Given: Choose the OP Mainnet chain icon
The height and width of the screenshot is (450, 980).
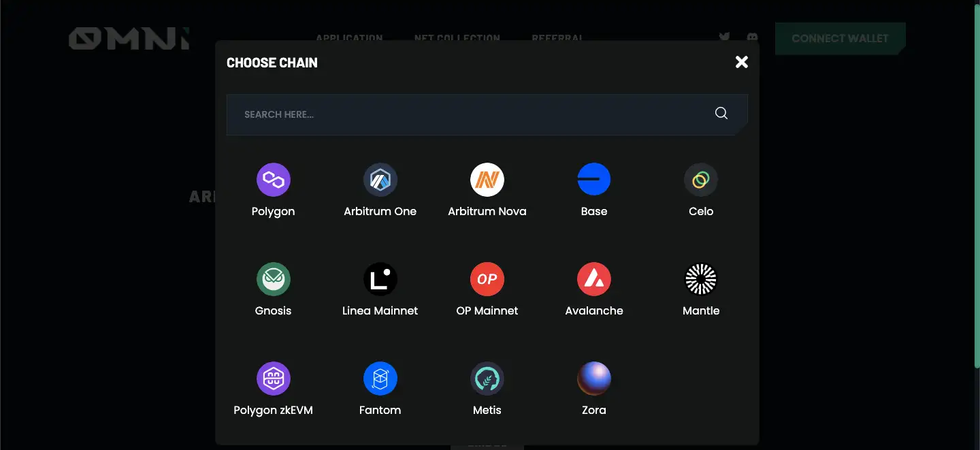Looking at the screenshot, I should (x=487, y=279).
